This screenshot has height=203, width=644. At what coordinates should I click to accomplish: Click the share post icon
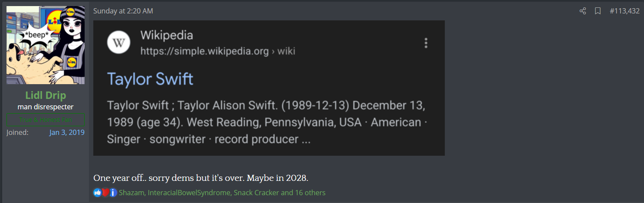click(583, 11)
